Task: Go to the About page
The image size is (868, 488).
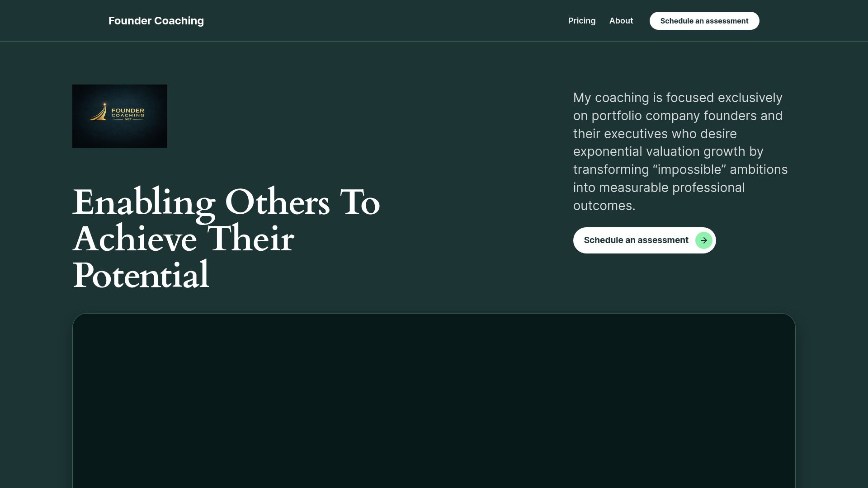Action: [x=621, y=21]
